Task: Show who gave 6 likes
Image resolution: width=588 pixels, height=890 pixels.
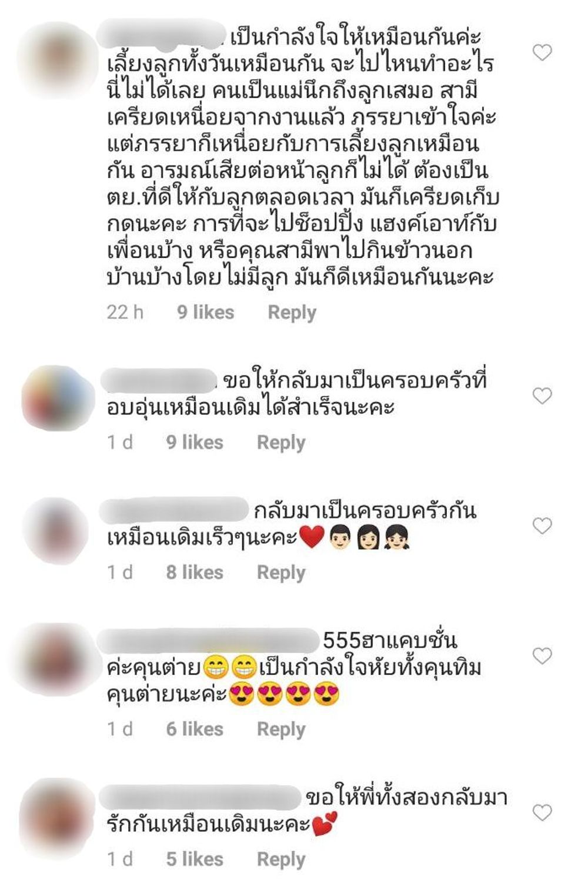Action: (195, 728)
